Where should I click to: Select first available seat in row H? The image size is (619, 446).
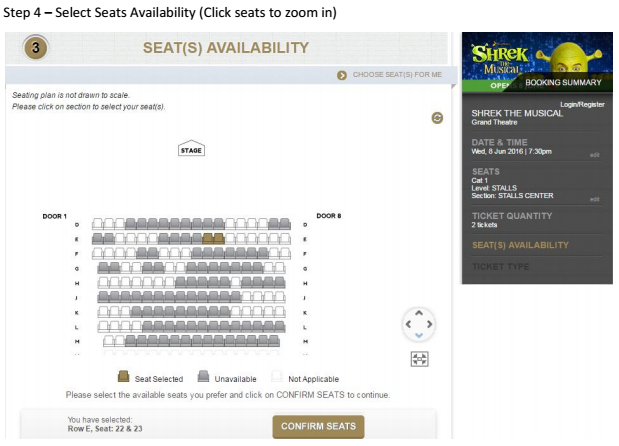tap(103, 282)
